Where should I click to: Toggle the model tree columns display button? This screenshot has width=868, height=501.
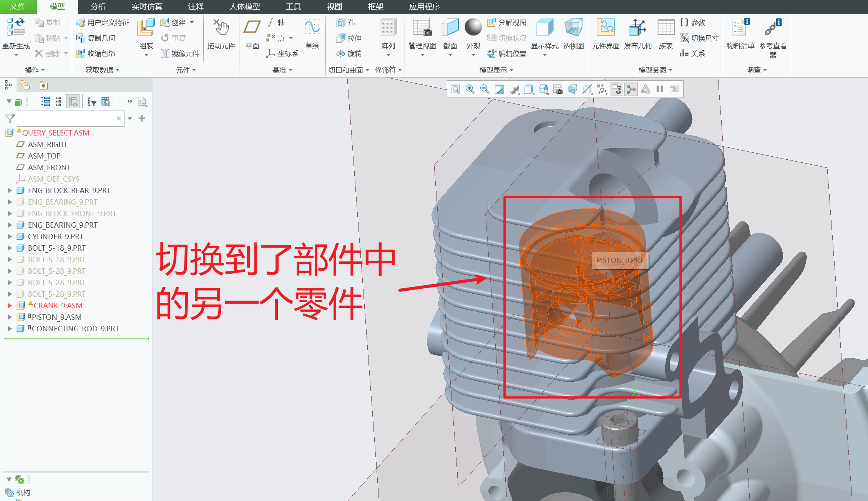73,101
